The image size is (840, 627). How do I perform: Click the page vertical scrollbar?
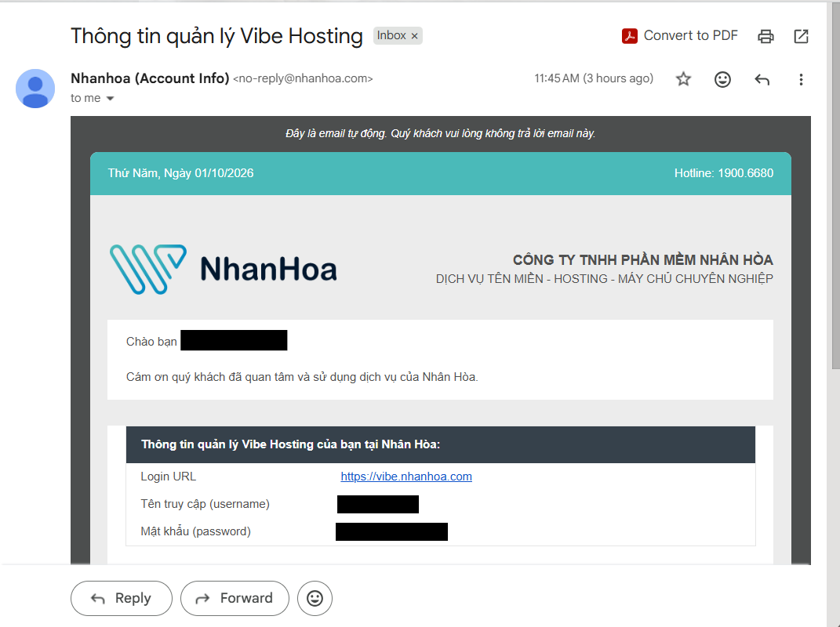tap(835, 187)
